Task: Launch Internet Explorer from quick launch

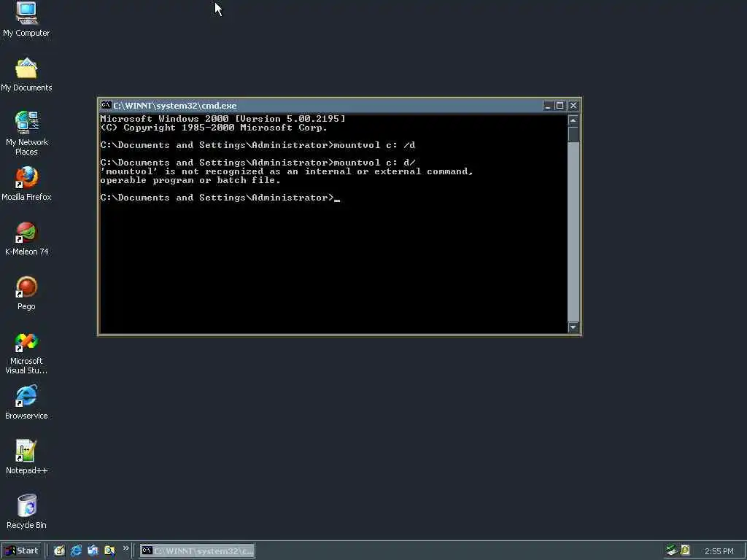Action: coord(76,551)
